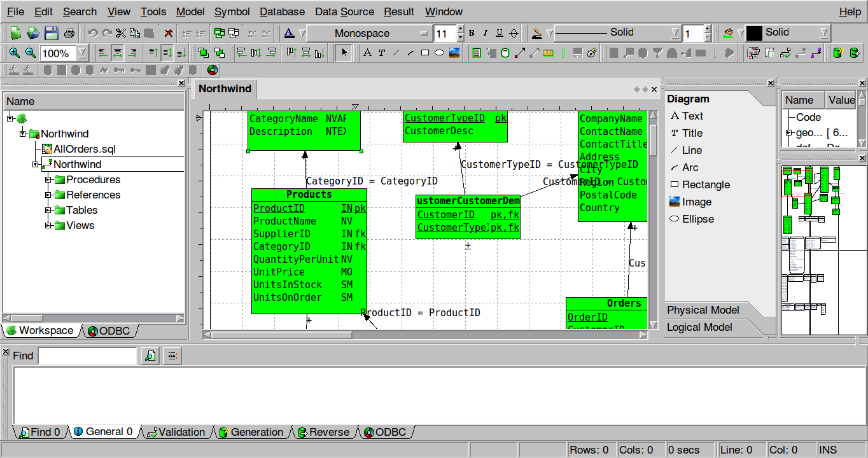
Task: Click the bring to front green squares icon
Action: (204, 53)
